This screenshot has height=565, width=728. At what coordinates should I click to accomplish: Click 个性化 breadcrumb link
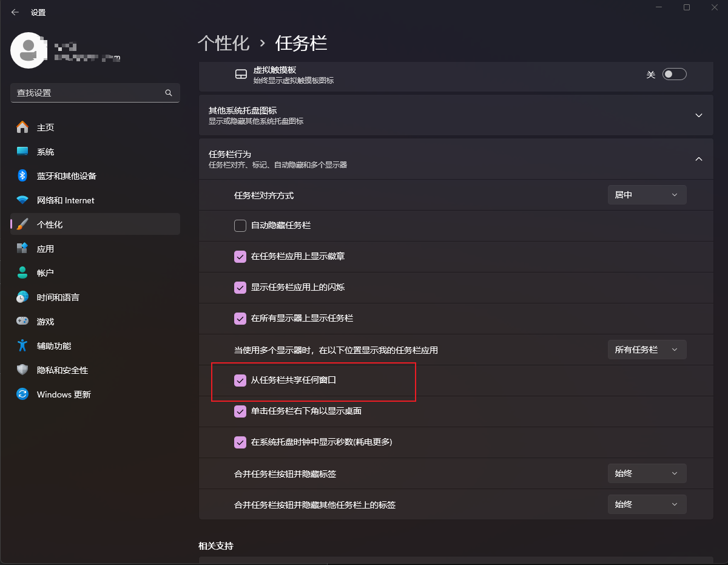coord(224,43)
